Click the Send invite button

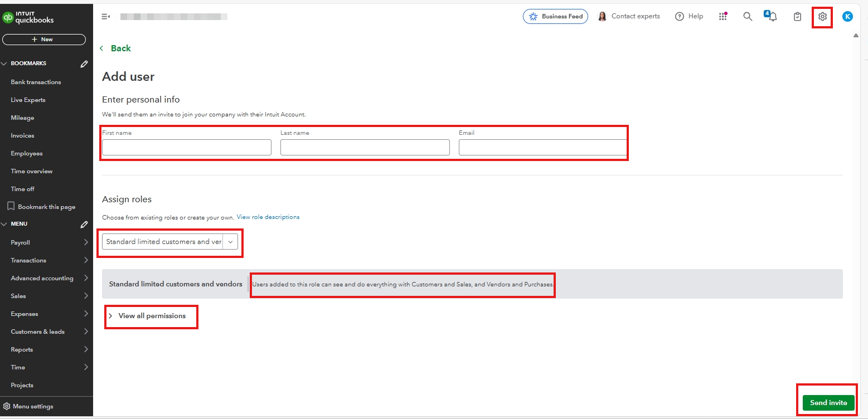[828, 403]
